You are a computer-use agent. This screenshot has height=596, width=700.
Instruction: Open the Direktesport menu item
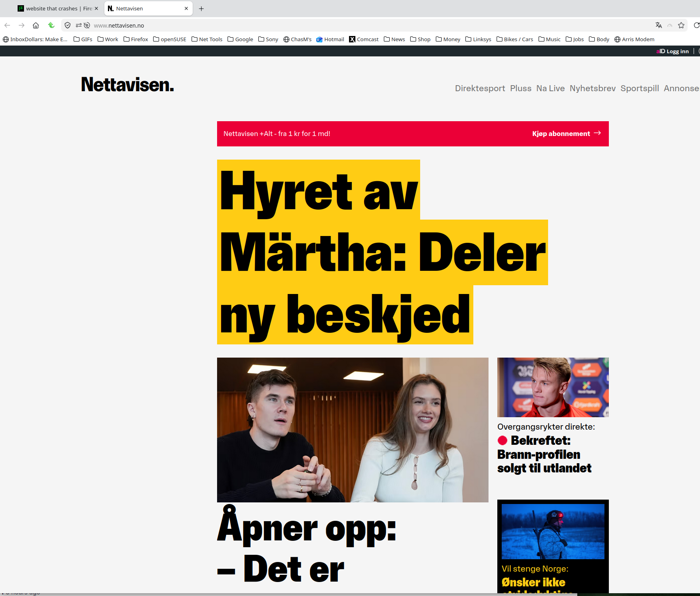480,88
